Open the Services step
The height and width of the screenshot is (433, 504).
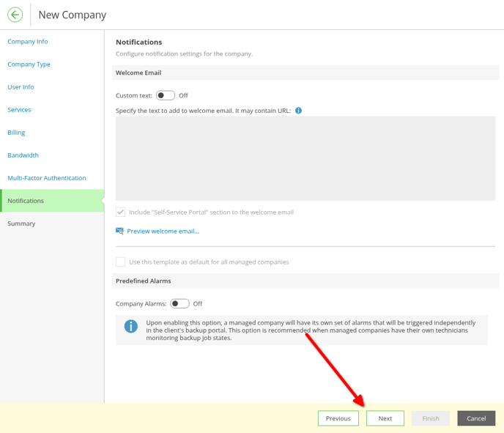[19, 110]
